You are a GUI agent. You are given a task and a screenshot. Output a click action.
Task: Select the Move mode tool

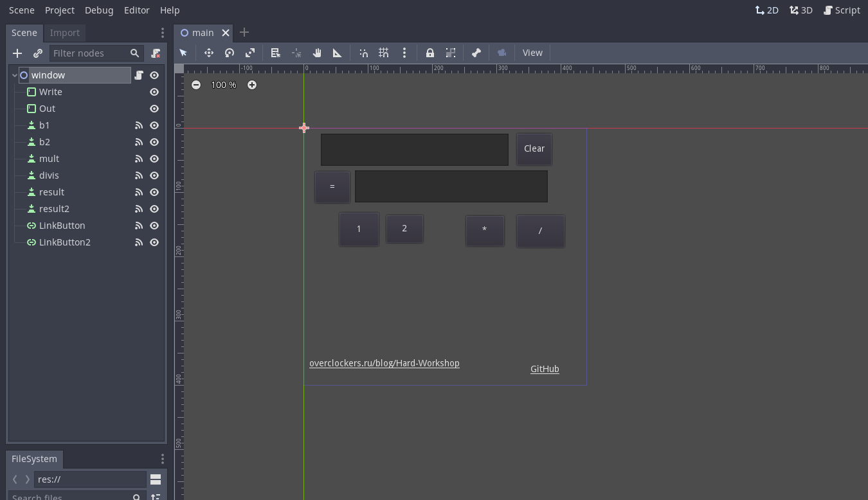pos(209,53)
